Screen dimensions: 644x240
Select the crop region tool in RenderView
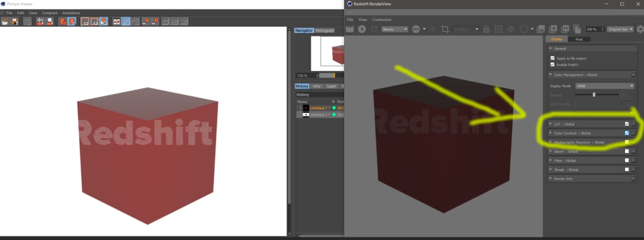pos(445,29)
